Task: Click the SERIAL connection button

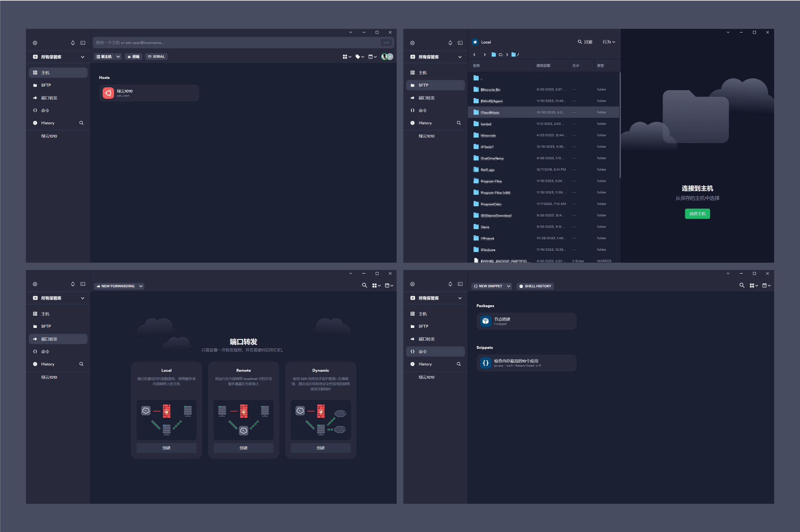Action: (156, 57)
